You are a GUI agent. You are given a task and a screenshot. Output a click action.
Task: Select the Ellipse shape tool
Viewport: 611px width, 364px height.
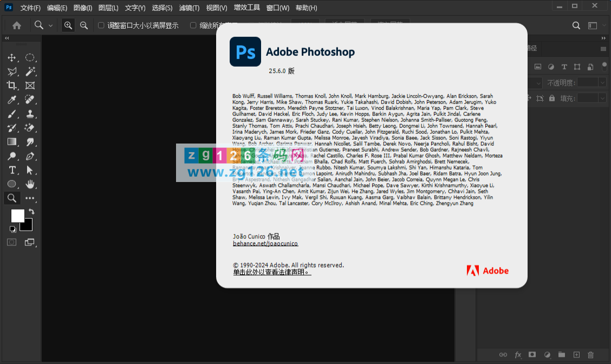[12, 184]
